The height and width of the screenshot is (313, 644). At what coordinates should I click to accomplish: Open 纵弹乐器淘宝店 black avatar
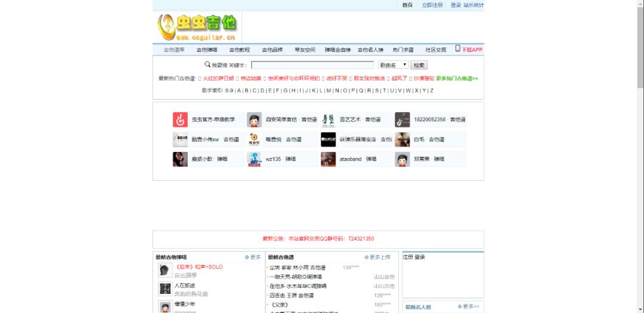pyautogui.click(x=328, y=140)
